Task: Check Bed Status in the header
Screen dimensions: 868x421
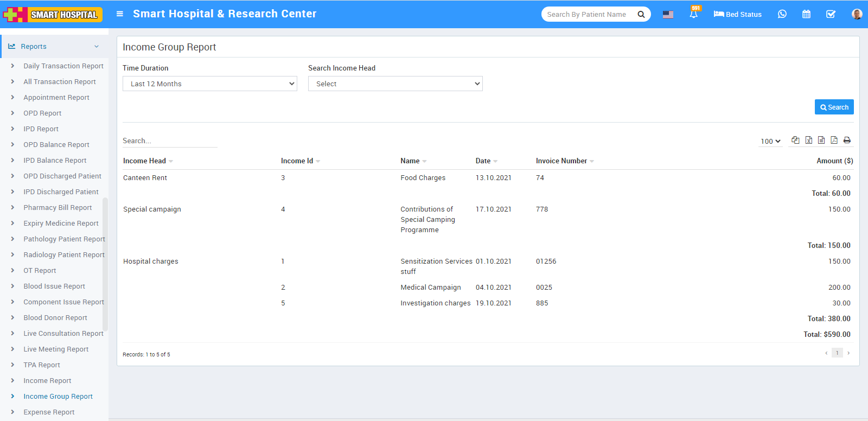Action: [737, 14]
